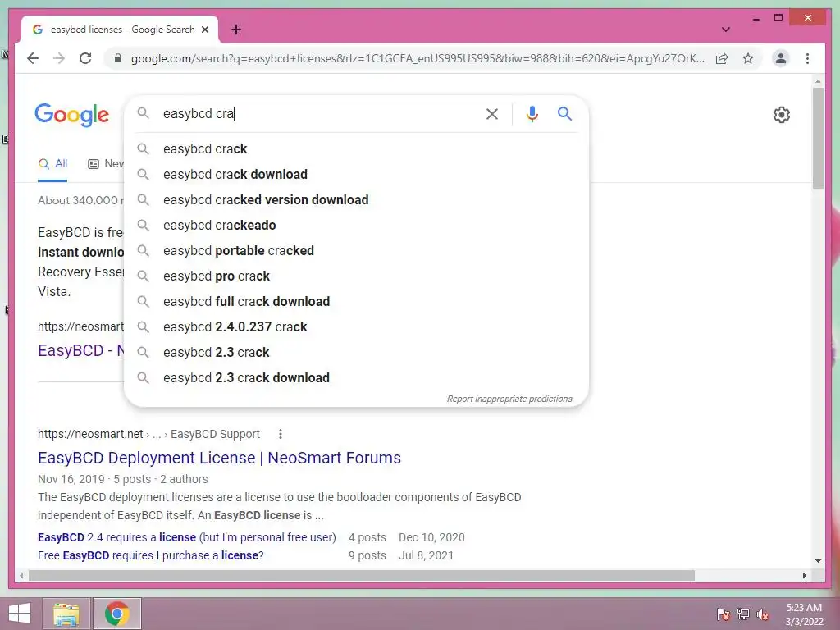The image size is (840, 630).
Task: Submit search with blue magnifier
Action: coord(564,113)
